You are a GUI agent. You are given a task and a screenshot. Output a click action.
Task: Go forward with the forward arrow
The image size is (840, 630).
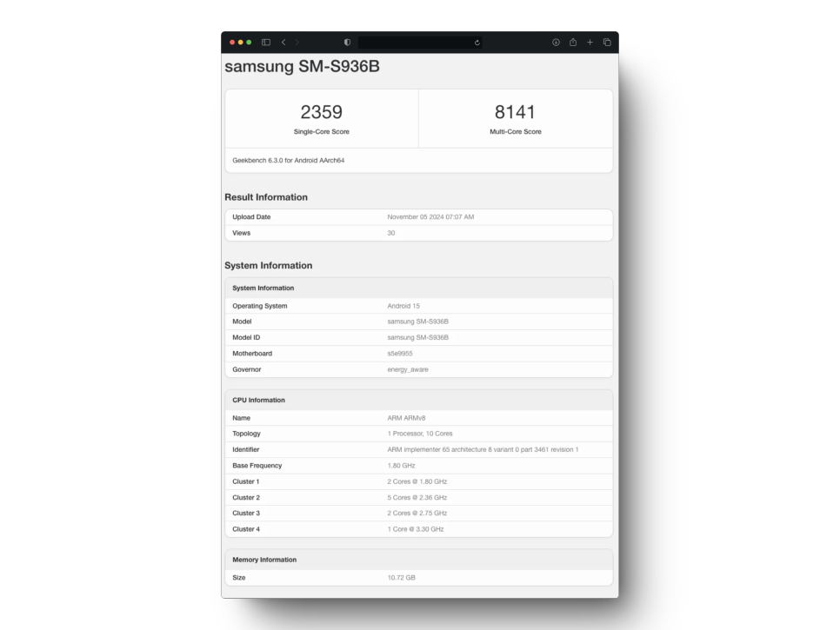pyautogui.click(x=297, y=43)
